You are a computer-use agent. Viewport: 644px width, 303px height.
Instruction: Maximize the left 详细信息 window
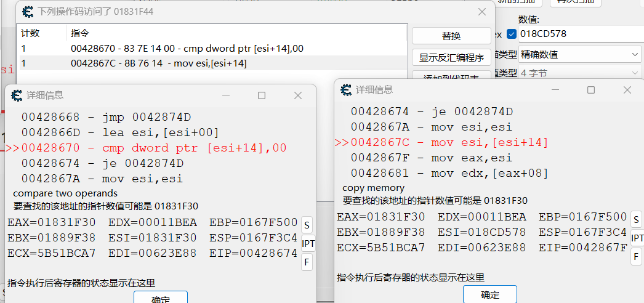point(262,95)
